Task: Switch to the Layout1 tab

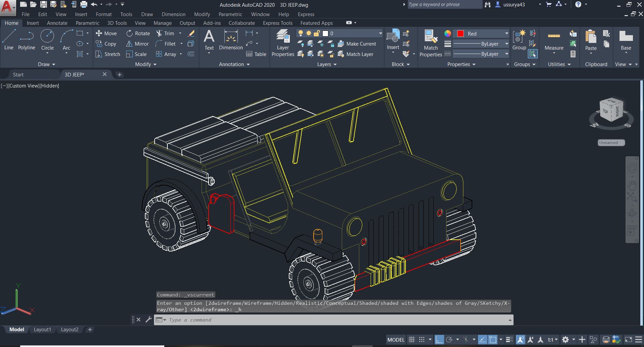Action: point(42,329)
